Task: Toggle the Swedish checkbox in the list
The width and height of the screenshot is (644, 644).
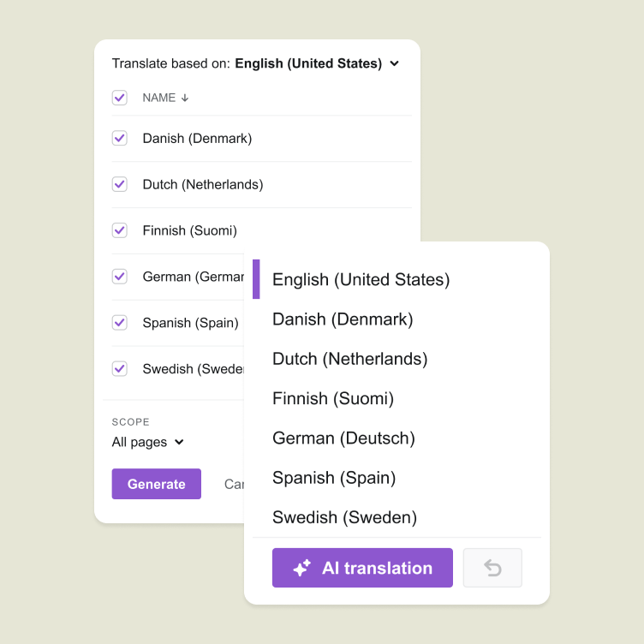Action: [120, 368]
